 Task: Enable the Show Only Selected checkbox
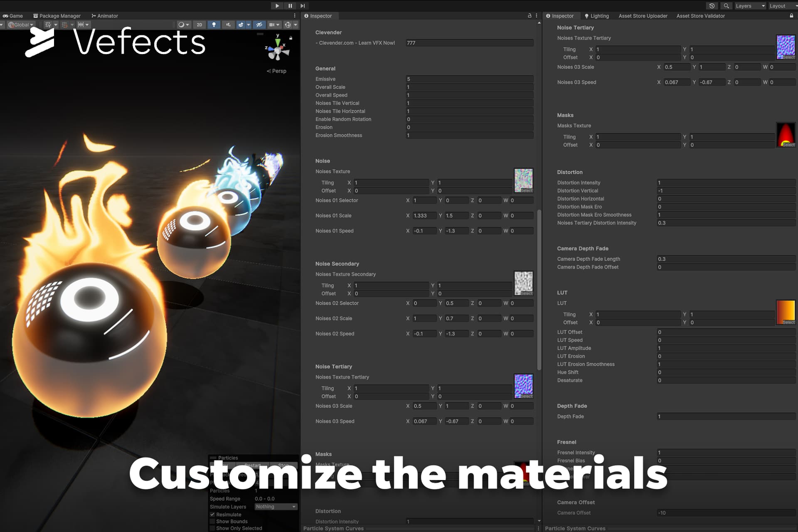click(x=212, y=528)
